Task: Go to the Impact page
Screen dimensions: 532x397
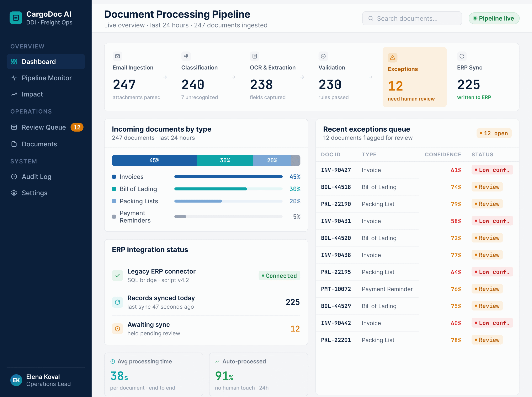Action: (46, 94)
